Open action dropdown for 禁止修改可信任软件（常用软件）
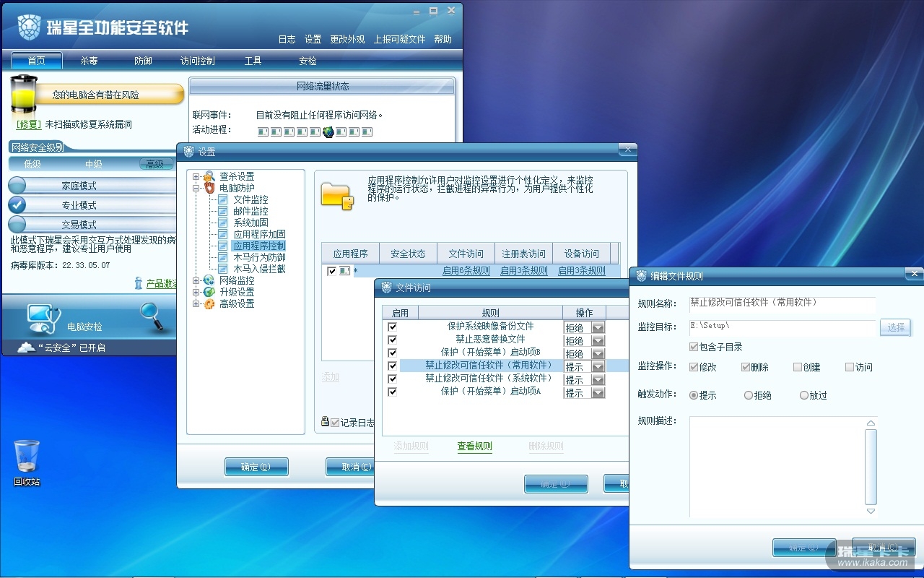 click(x=598, y=366)
